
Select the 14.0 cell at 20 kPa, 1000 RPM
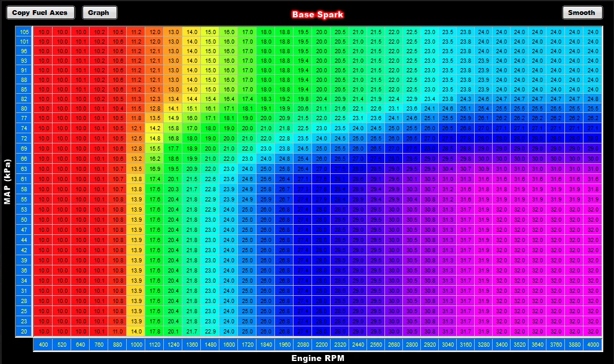(136, 332)
